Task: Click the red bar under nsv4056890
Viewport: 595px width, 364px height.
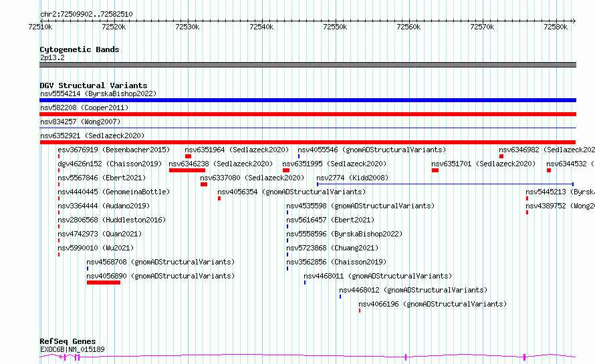Action: 104,283
